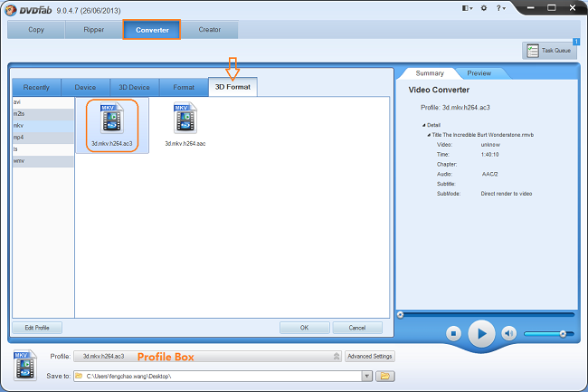Viewport: 588px width, 392px height.
Task: Click the Audio AAC/2 value
Action: click(489, 174)
